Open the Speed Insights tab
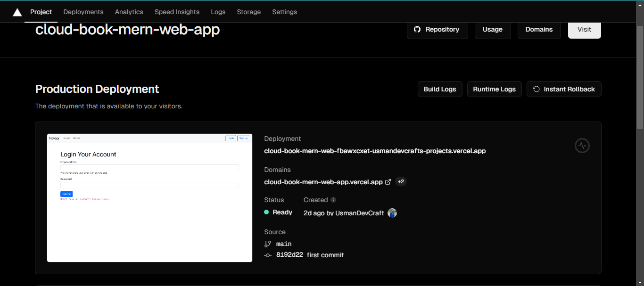Screen dimensions: 644x286 coord(177,12)
